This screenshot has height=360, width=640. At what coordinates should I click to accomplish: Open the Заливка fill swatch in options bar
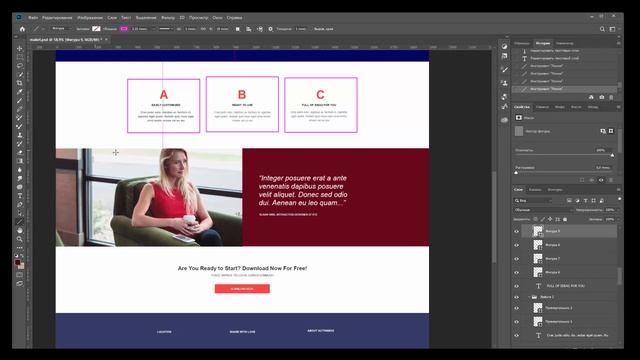pyautogui.click(x=96, y=29)
